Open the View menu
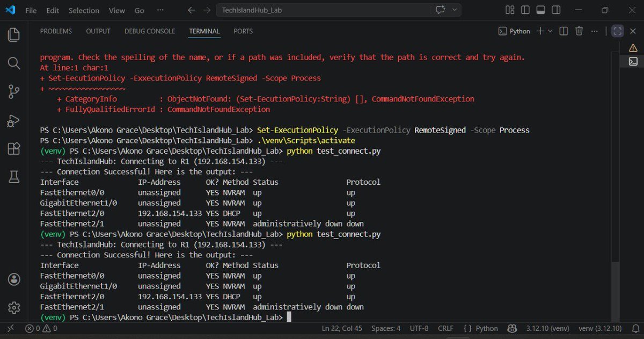The image size is (644, 339). [116, 10]
